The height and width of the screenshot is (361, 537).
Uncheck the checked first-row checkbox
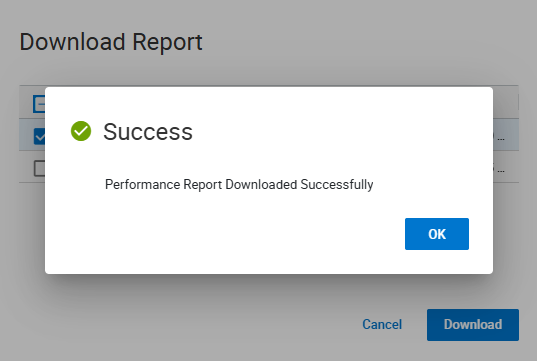click(39, 136)
